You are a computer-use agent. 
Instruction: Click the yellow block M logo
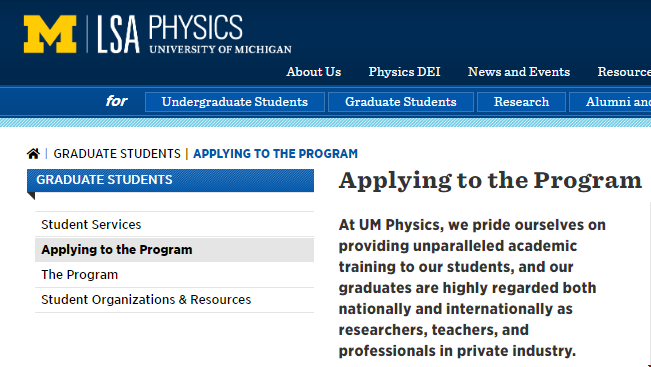(50, 34)
